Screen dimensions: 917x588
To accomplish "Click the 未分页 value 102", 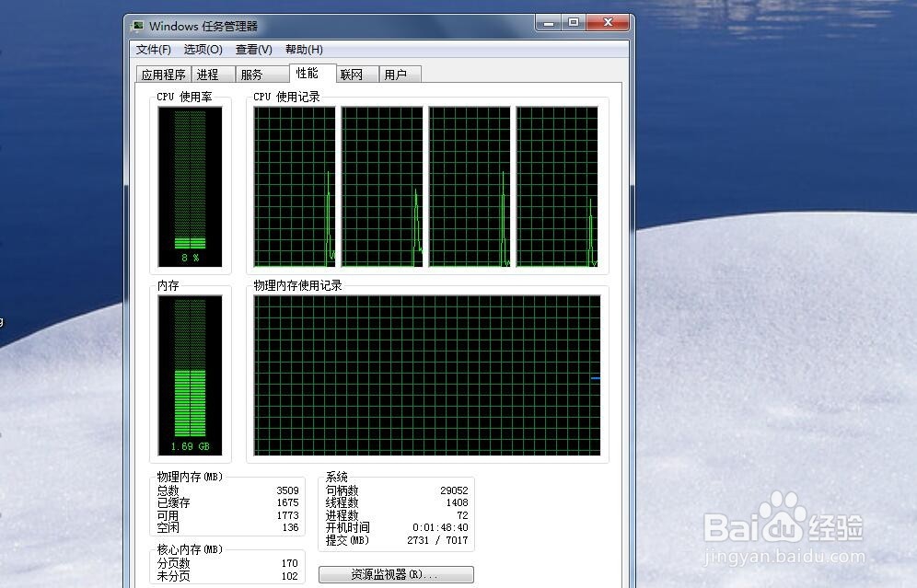I will point(289,576).
